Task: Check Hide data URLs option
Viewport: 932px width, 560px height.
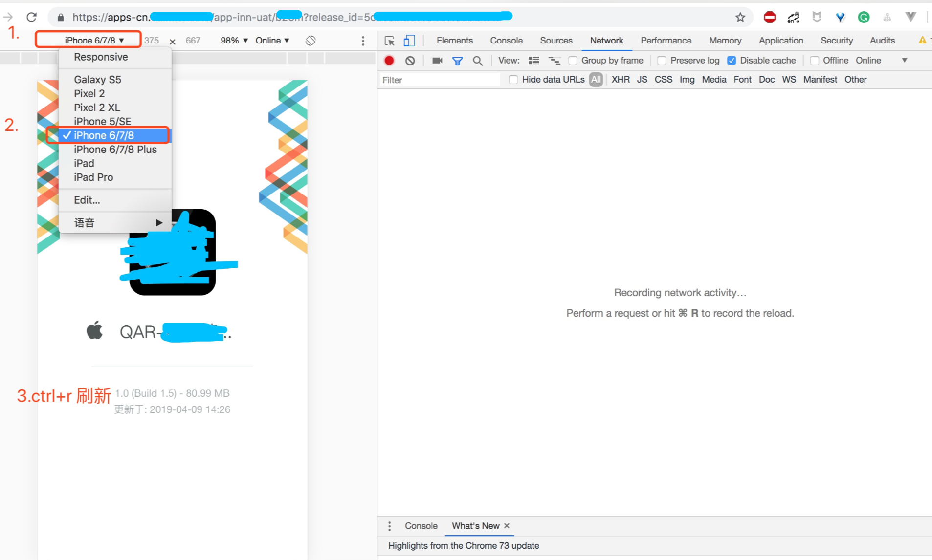Action: coord(513,80)
